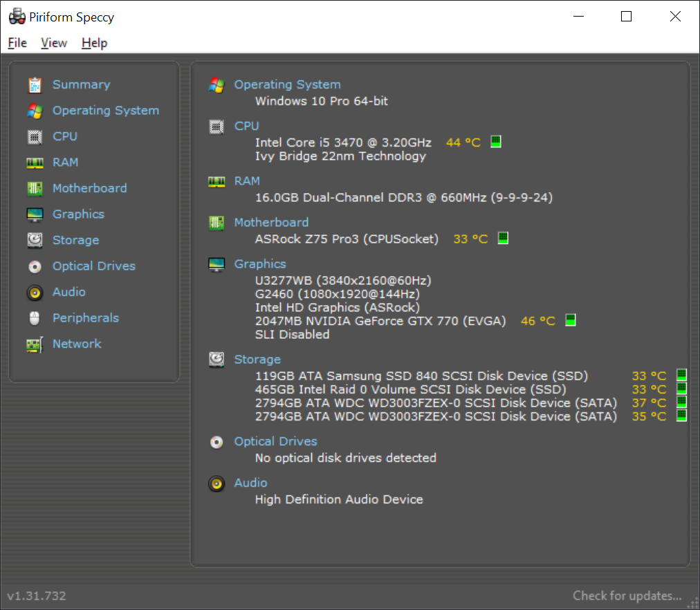700x610 pixels.
Task: Click the Motherboard icon in main panel
Action: (x=217, y=223)
